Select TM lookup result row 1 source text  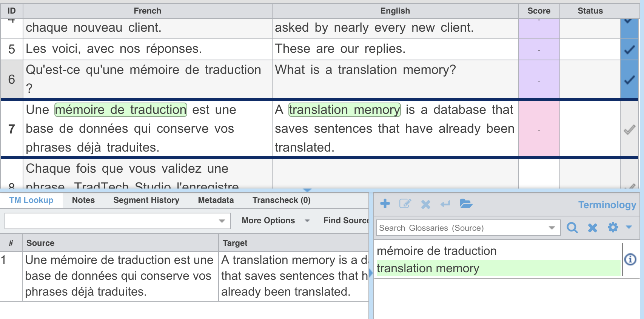pyautogui.click(x=120, y=276)
